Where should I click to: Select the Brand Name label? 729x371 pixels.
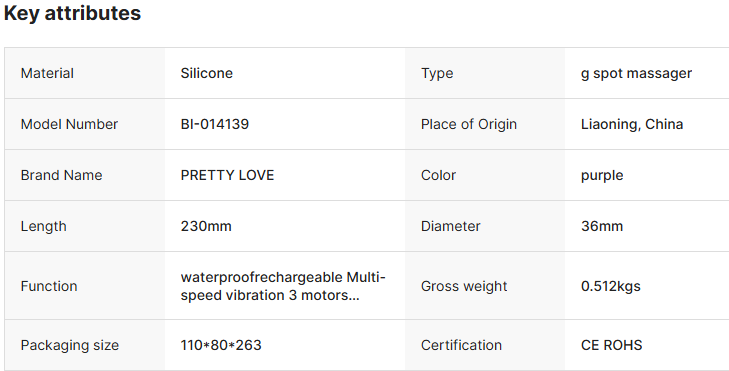click(x=61, y=175)
